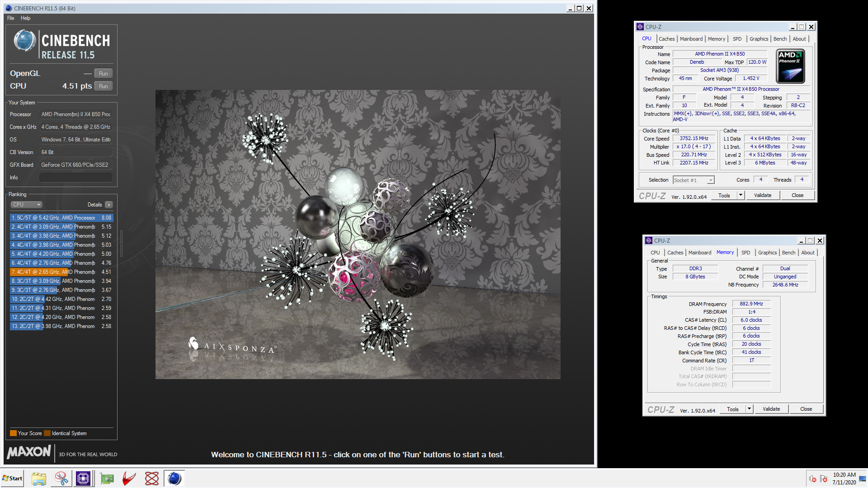Click the first red-marked tray icon
This screenshot has height=488, width=868.
(813, 479)
